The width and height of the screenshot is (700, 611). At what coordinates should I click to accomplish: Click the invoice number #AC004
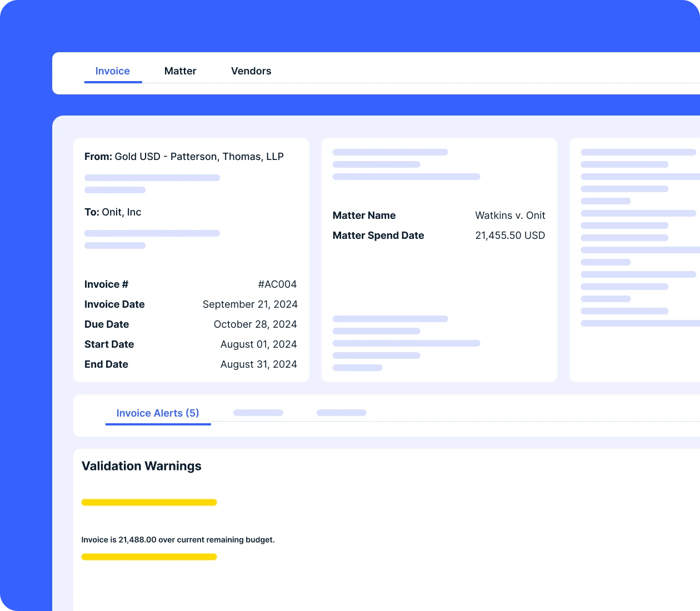tap(277, 284)
